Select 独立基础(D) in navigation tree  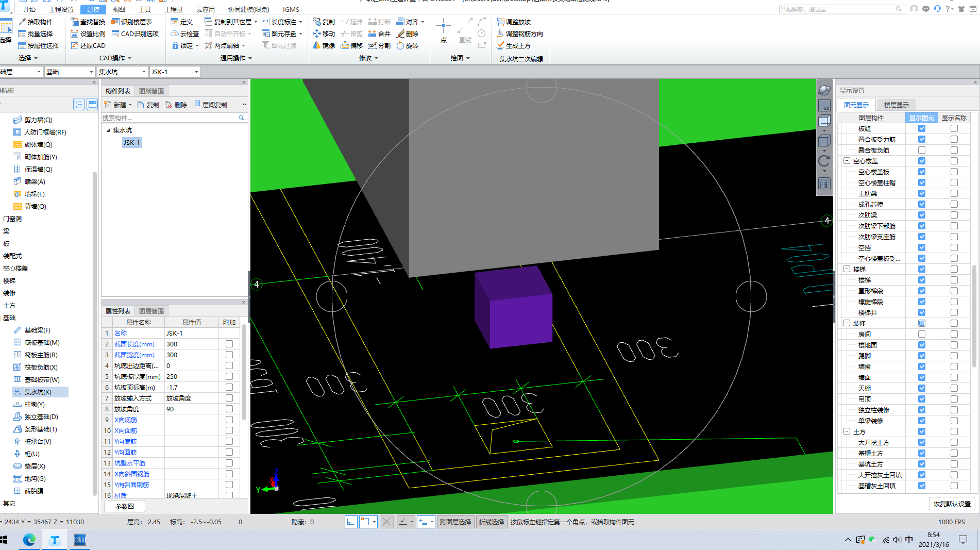tap(36, 416)
